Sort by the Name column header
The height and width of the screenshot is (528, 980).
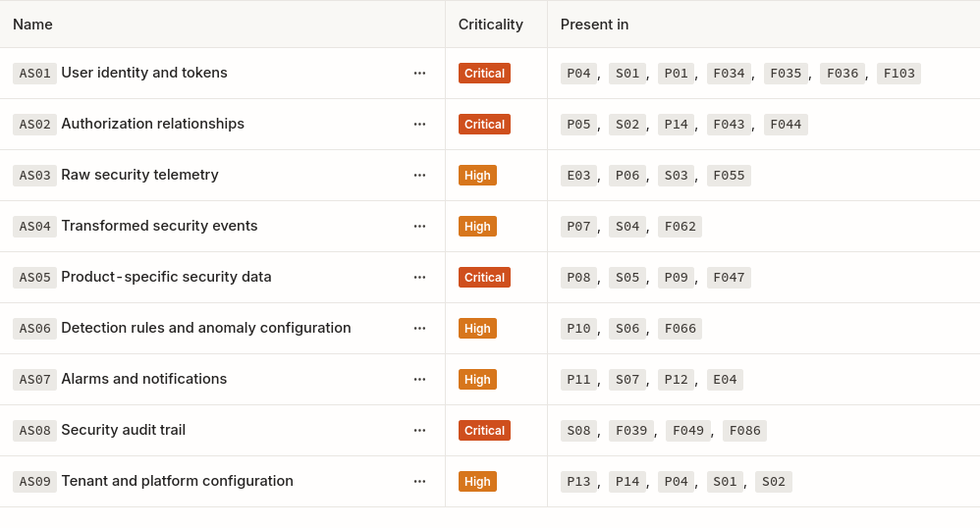32,25
